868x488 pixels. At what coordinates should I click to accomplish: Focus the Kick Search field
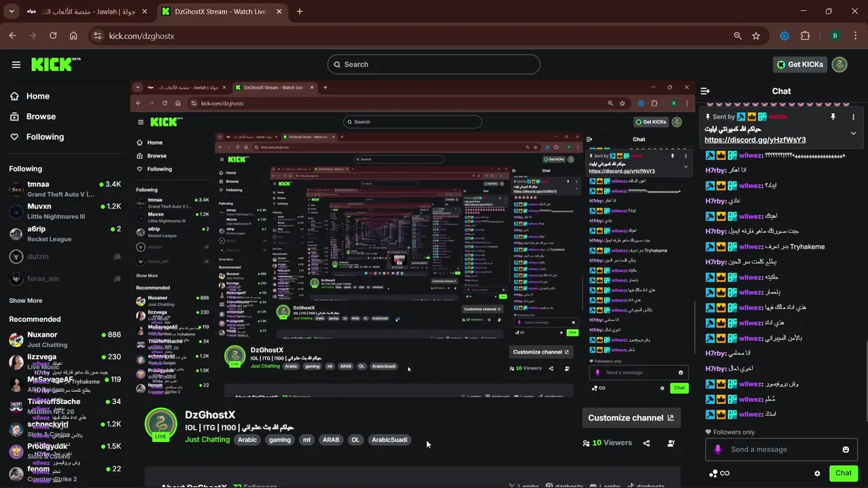point(434,64)
